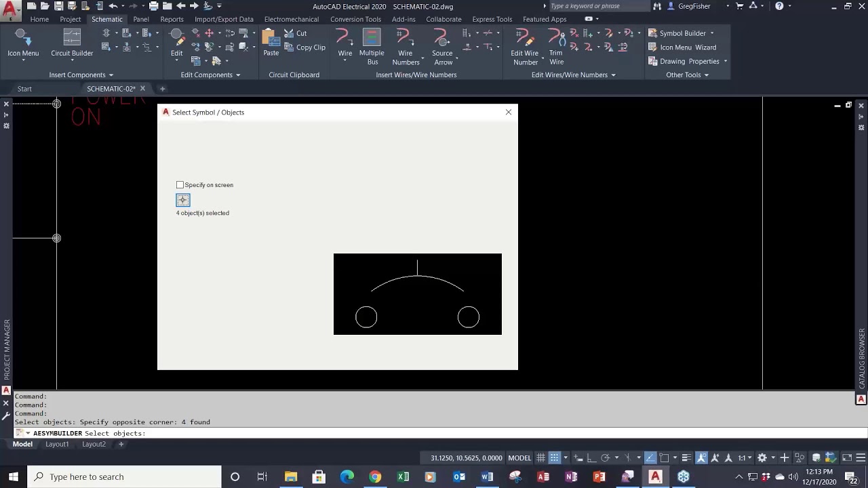The width and height of the screenshot is (868, 488).
Task: Open the Icon Menu Wizard
Action: tap(682, 47)
